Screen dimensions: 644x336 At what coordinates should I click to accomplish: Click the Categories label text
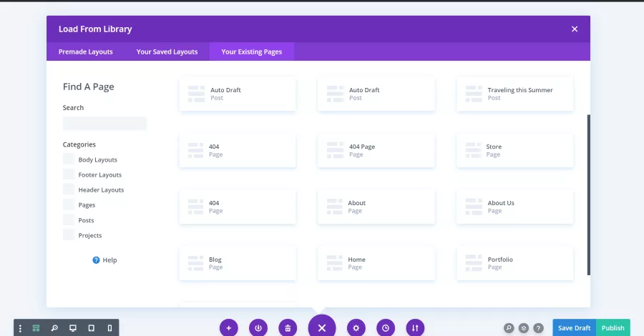coord(79,144)
